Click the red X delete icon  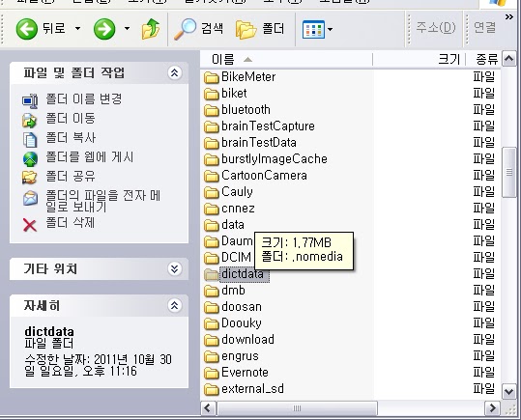[x=30, y=225]
